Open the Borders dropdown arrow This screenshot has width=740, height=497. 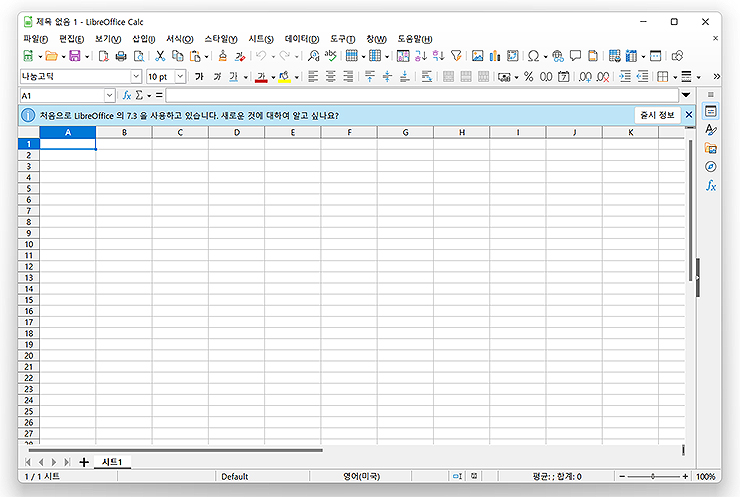(x=675, y=77)
